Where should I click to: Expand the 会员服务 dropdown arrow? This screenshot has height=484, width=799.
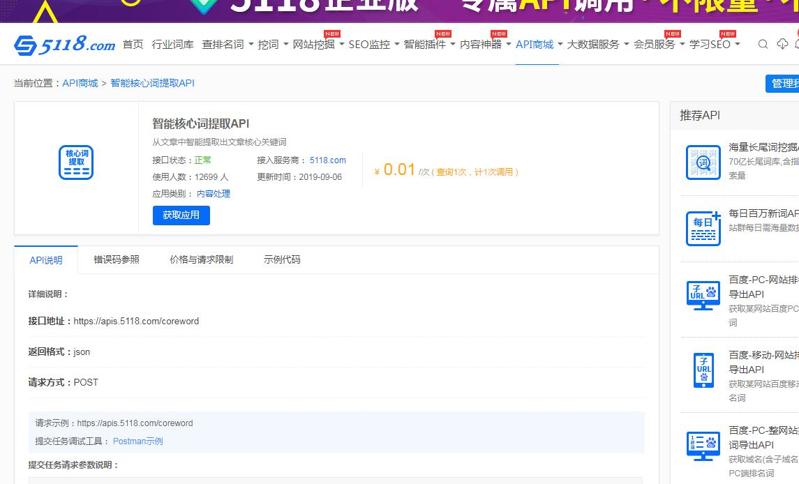[x=682, y=44]
